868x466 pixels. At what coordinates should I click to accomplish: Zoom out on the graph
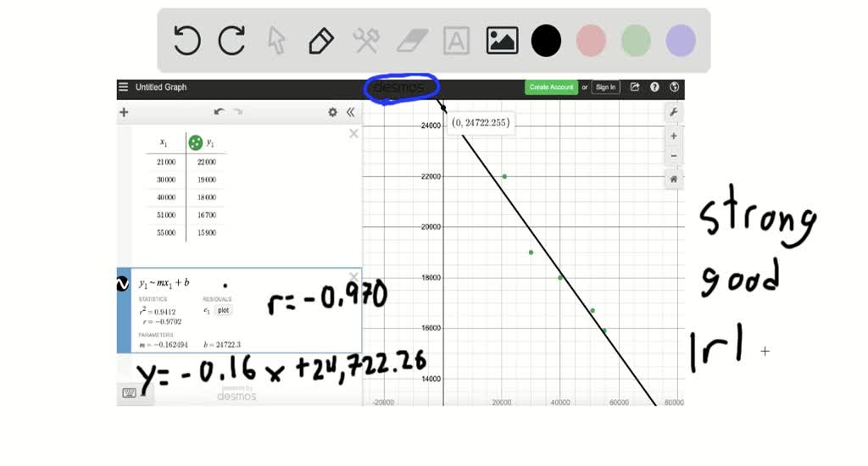[x=674, y=156]
